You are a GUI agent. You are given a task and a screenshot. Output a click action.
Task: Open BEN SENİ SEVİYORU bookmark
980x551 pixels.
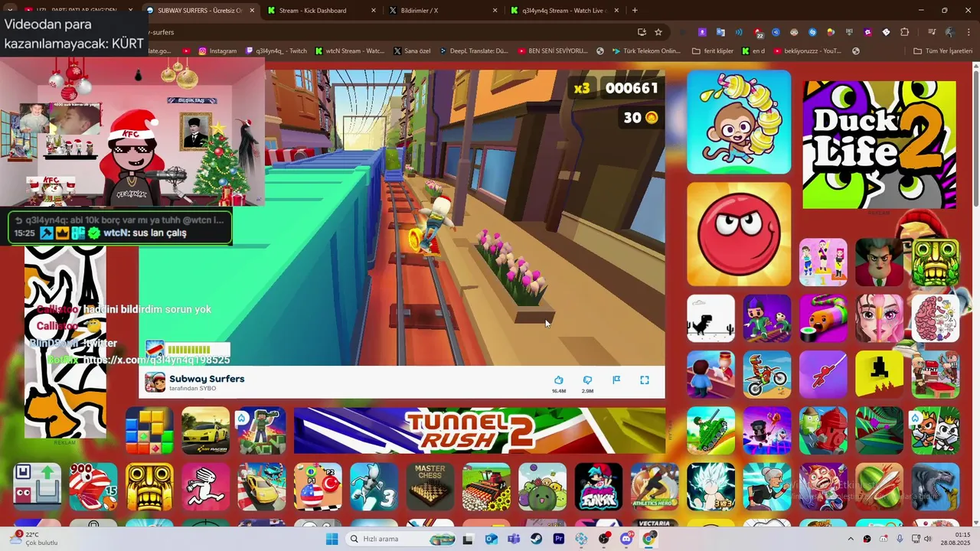pos(552,51)
